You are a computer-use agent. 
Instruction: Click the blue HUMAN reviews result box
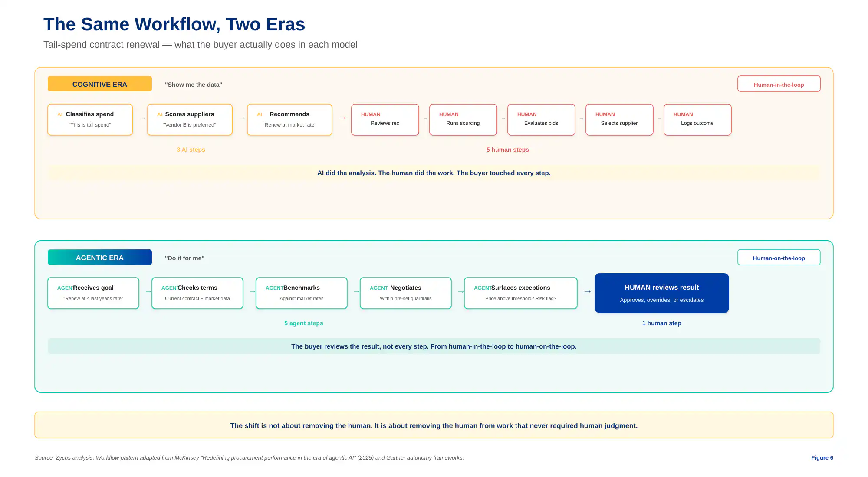662,293
